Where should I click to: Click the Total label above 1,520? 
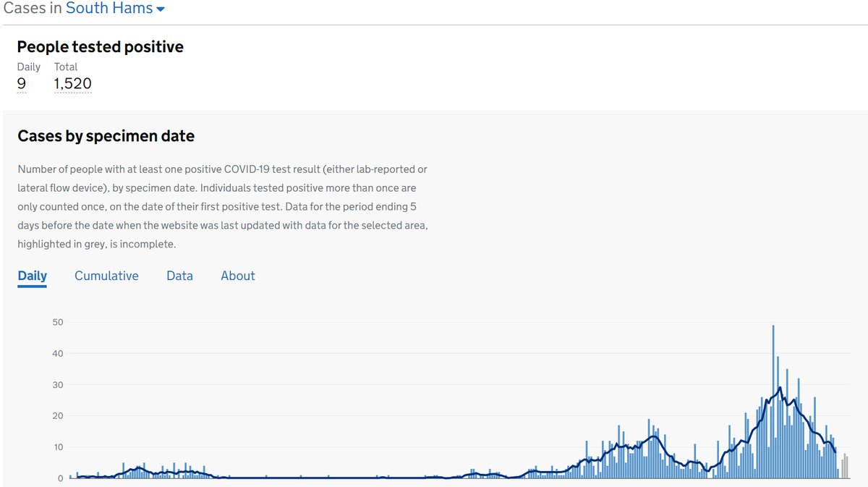click(66, 67)
